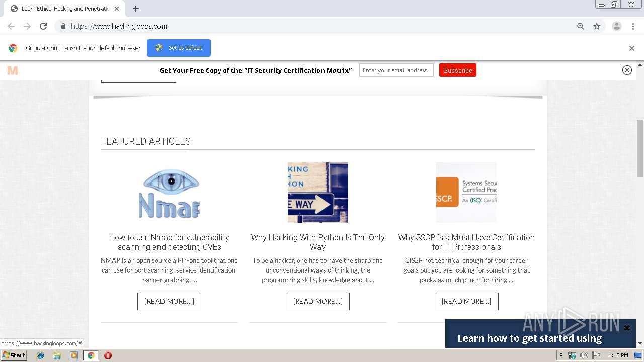Reload the page with refresh icon
Viewport: 644px width, 362px height.
(x=43, y=26)
